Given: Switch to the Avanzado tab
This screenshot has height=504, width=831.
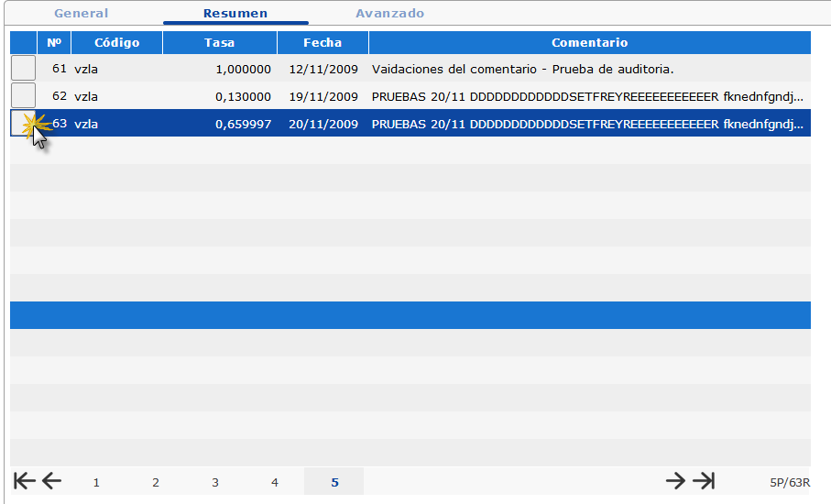Looking at the screenshot, I should [x=389, y=14].
